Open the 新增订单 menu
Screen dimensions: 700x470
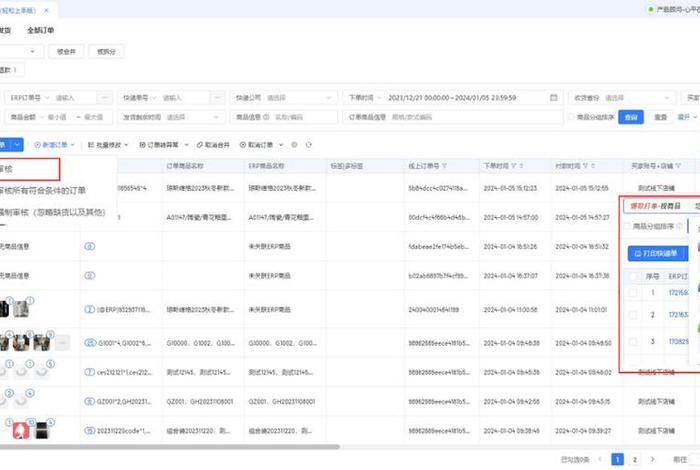click(x=54, y=145)
